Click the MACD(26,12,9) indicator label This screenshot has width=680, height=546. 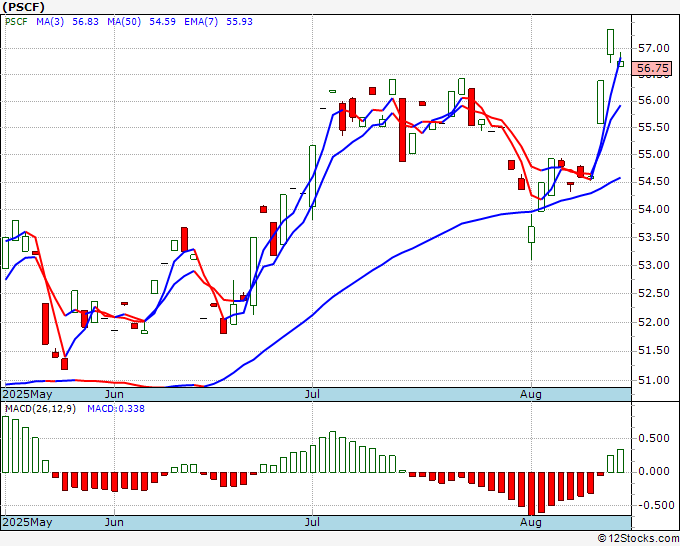tap(40, 409)
